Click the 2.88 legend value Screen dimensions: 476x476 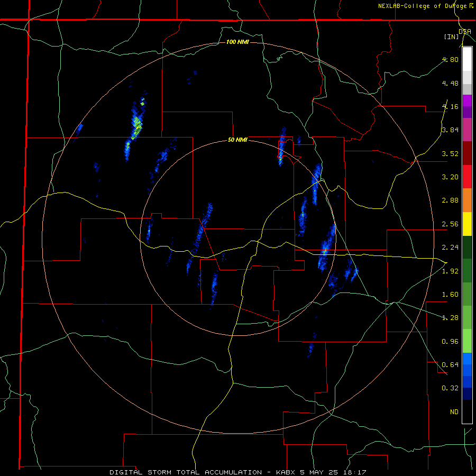click(450, 200)
